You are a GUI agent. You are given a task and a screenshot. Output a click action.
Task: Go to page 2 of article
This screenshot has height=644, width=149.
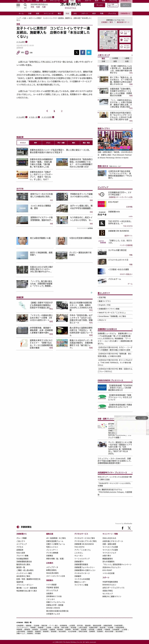(x=62, y=111)
